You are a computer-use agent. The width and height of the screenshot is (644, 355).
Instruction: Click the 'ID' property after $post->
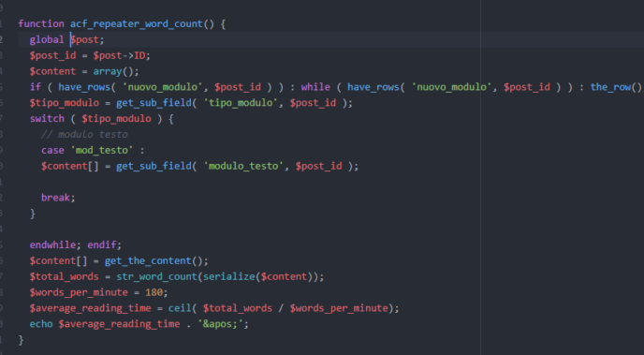coord(140,55)
